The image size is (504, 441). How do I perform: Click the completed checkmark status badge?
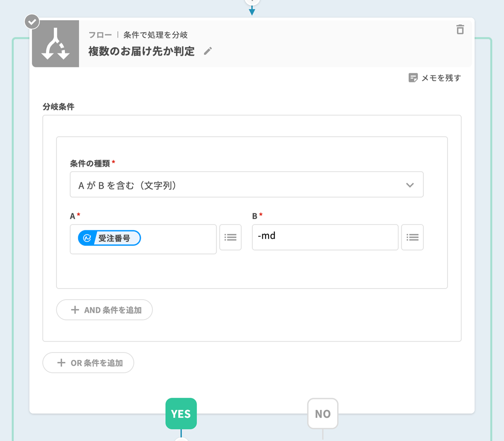[32, 22]
